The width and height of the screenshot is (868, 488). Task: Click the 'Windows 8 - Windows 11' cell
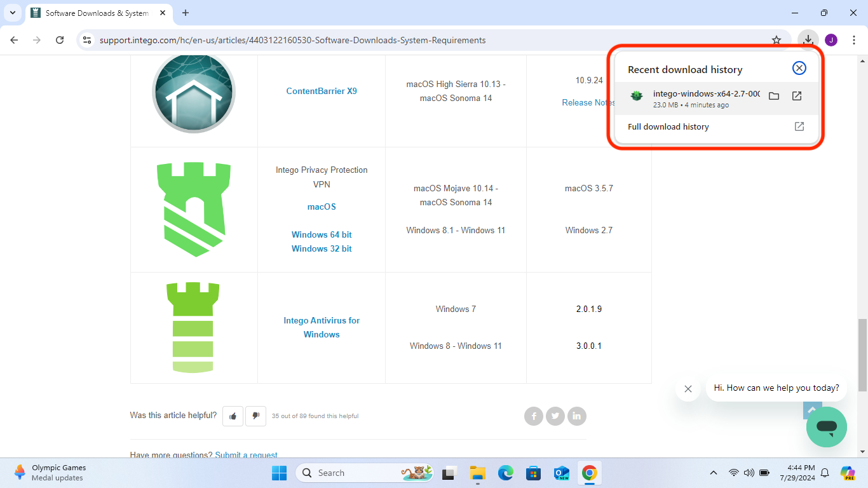456,346
